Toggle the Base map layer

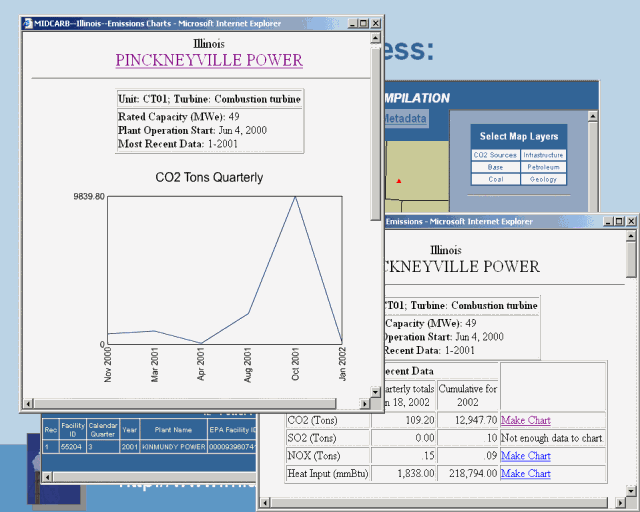click(x=495, y=167)
